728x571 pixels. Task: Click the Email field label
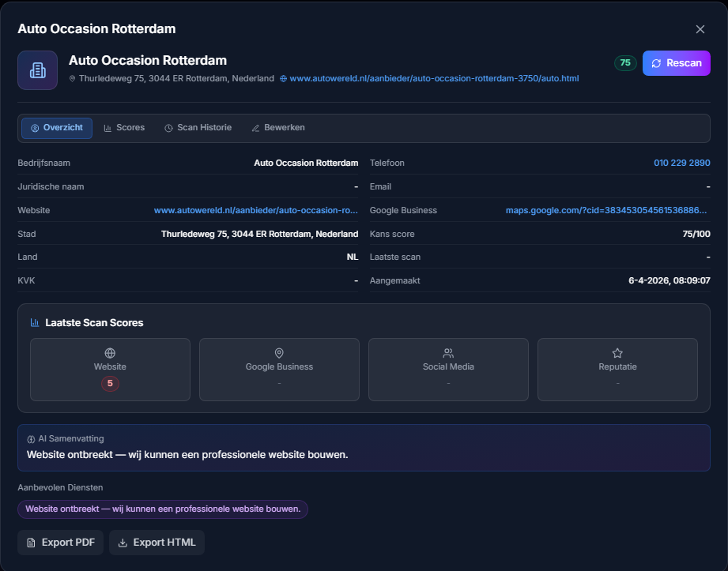(380, 187)
